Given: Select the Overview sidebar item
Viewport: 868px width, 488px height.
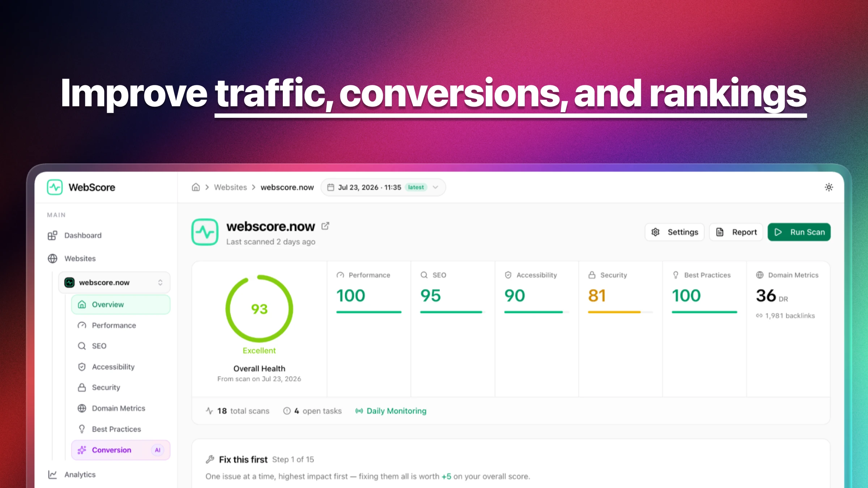Looking at the screenshot, I should point(121,304).
